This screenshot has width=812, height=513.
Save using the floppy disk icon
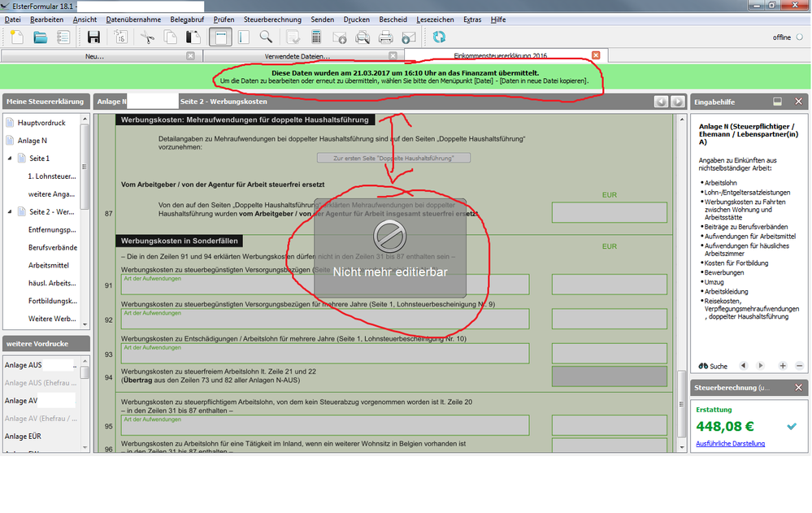pyautogui.click(x=93, y=37)
